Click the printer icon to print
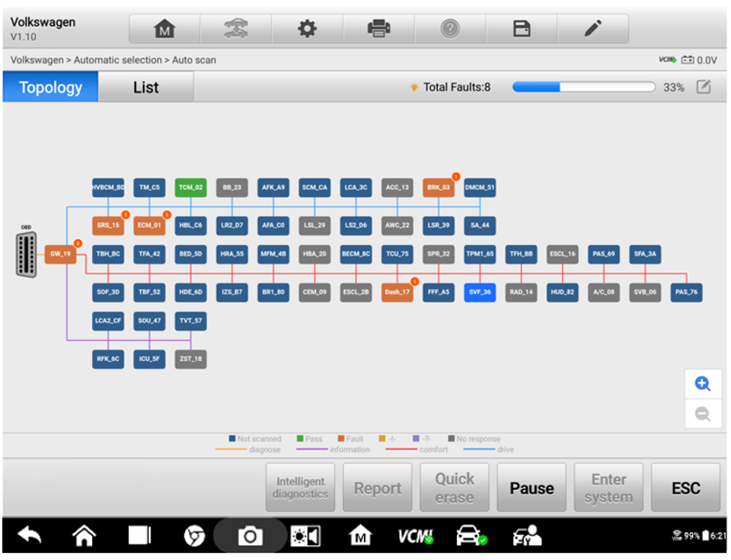Screen dimensions: 731x560 (378, 29)
